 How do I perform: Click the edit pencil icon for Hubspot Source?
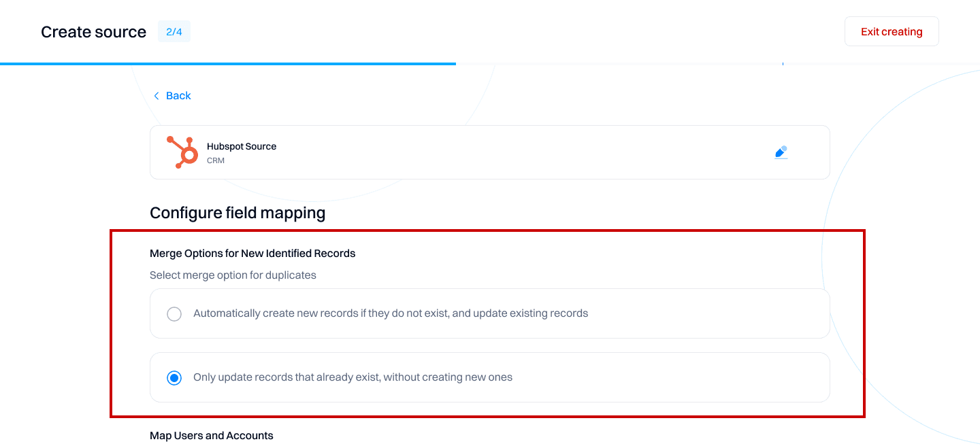coord(781,152)
